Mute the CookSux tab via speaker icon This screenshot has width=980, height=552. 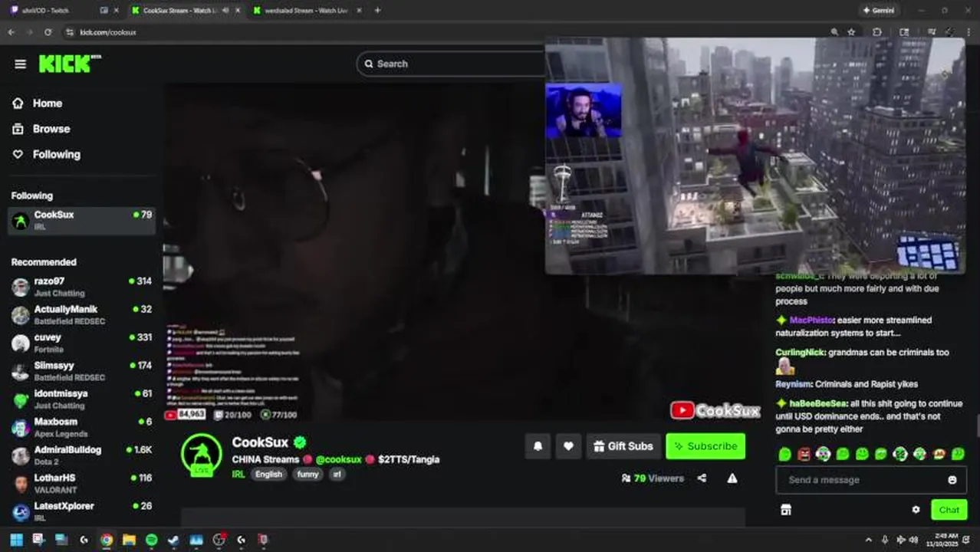[x=225, y=11]
